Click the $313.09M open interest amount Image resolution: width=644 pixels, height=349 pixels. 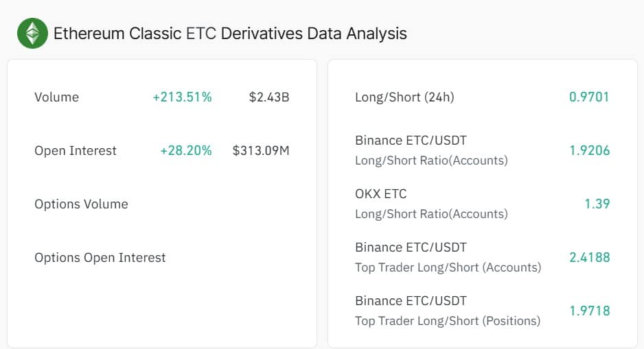[x=261, y=151]
